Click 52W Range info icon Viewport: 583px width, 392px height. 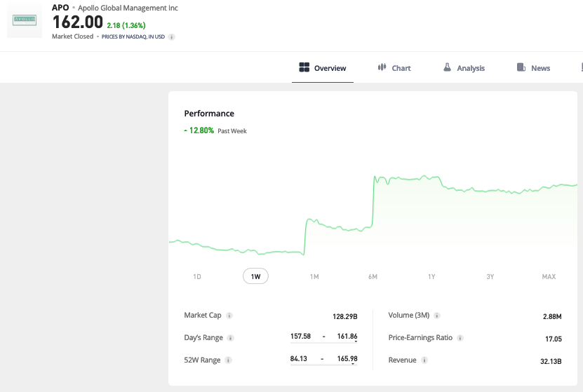point(229,360)
